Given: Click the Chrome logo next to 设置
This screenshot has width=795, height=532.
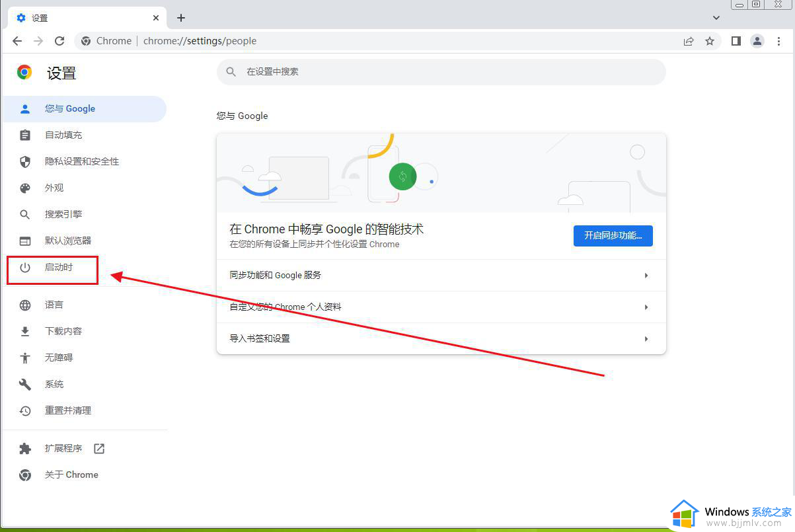Looking at the screenshot, I should 24,73.
